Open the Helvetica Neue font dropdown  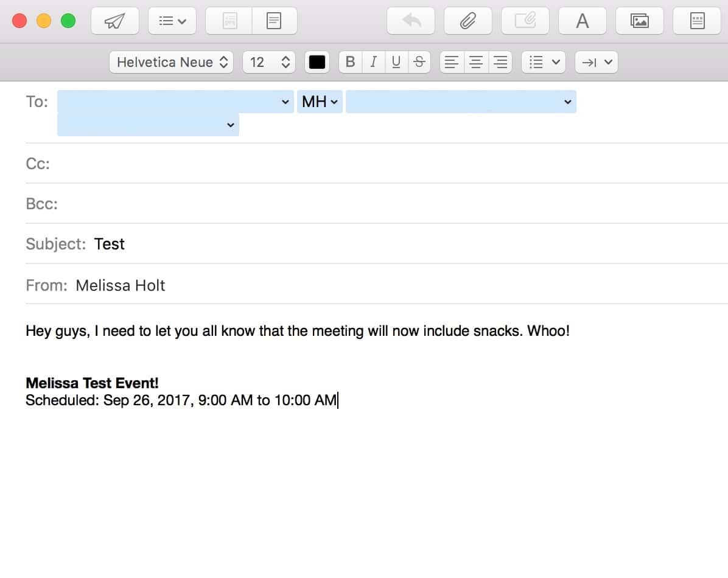172,62
